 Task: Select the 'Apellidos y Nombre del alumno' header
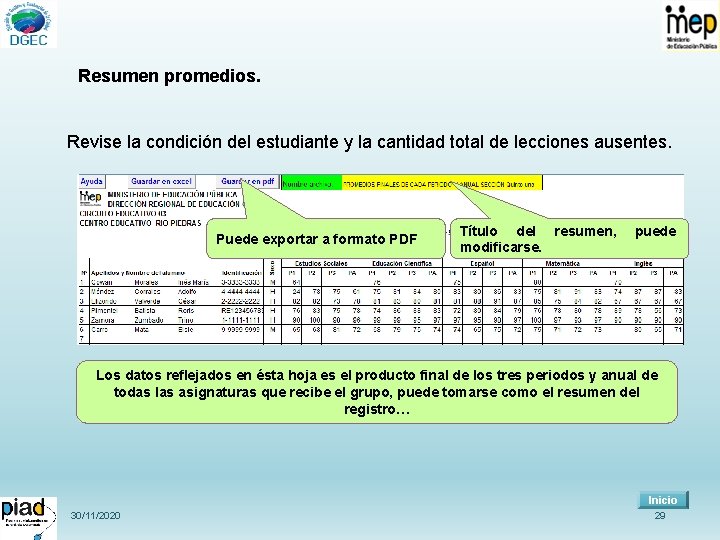point(138,273)
